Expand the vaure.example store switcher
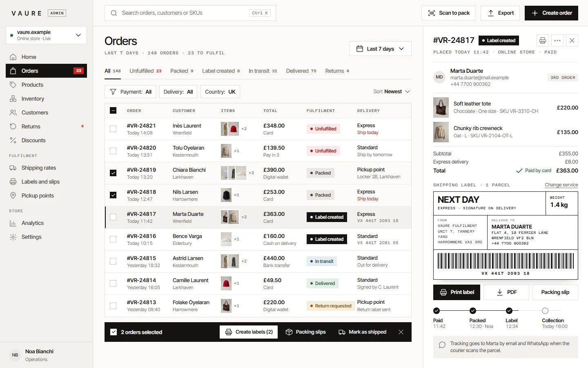Screen dimensions: 588x368 pos(46,35)
